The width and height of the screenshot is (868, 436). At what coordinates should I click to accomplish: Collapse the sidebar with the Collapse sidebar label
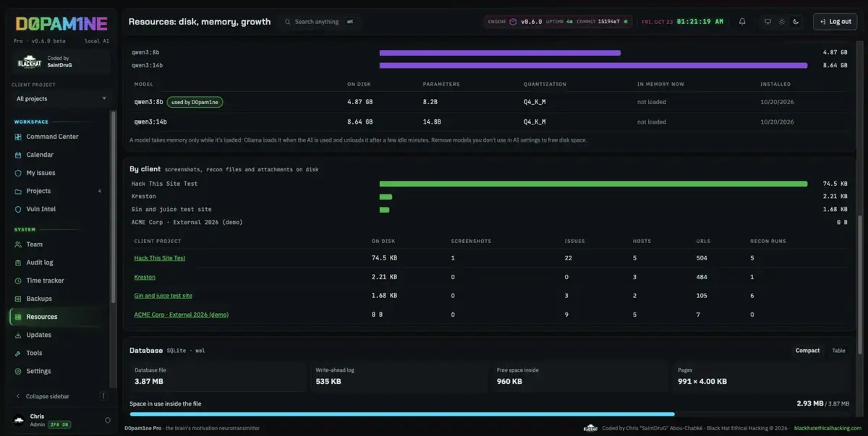tap(48, 396)
